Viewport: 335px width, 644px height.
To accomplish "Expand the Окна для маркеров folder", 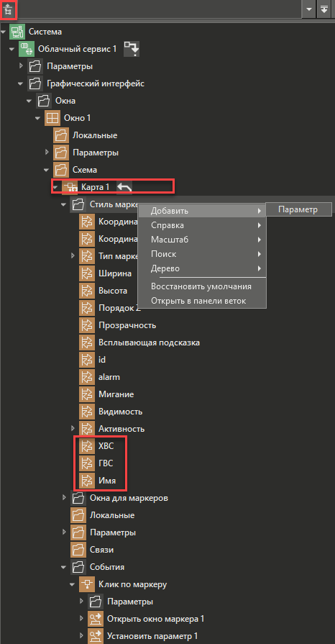I will click(64, 498).
